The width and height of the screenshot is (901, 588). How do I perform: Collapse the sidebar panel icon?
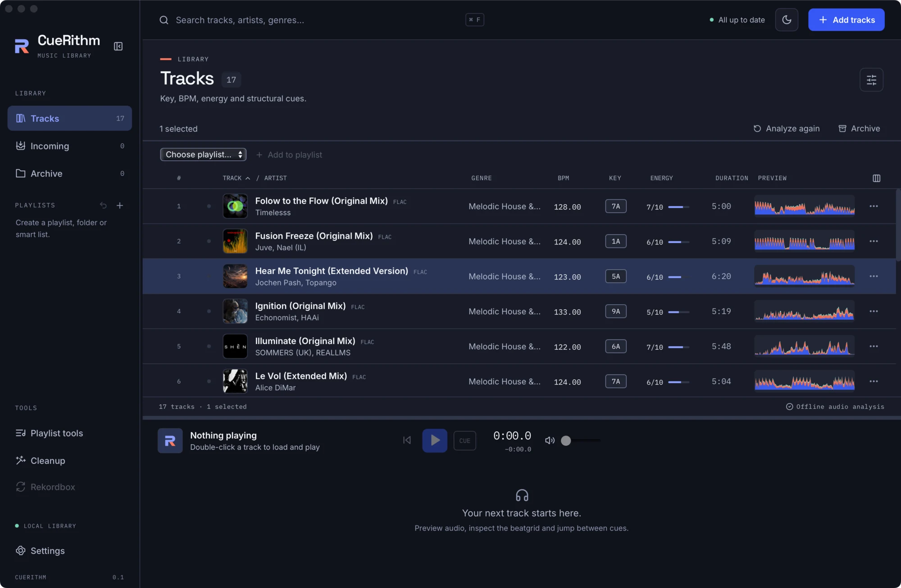pyautogui.click(x=118, y=46)
